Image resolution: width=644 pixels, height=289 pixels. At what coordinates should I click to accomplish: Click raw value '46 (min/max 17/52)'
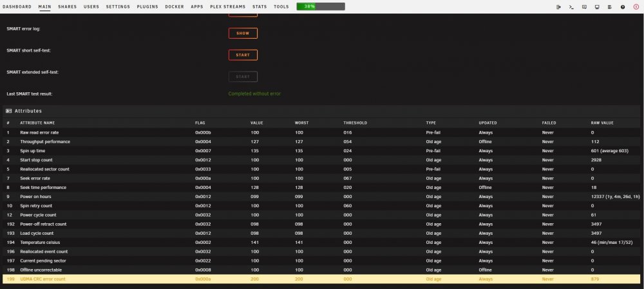(612, 243)
